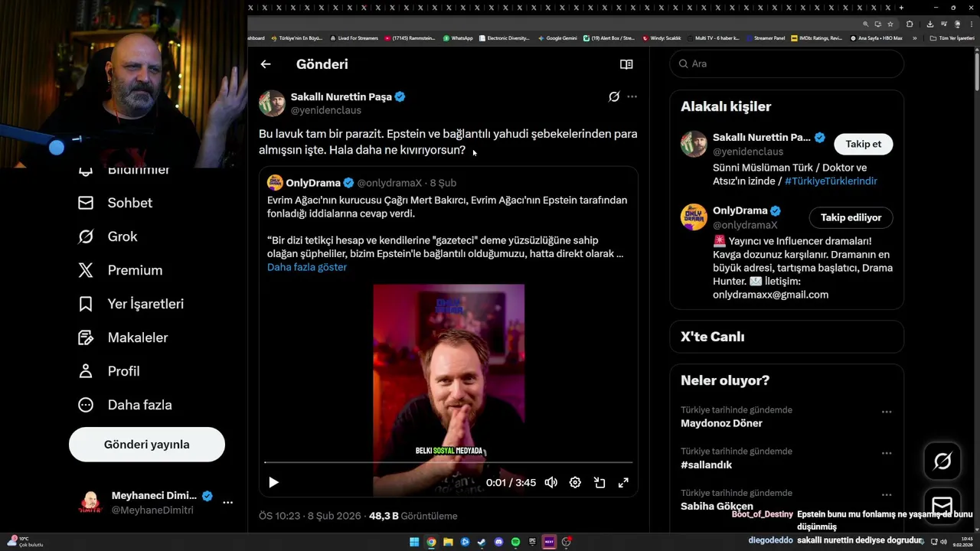This screenshot has width=980, height=551.
Task: Open Spotify from the taskbar
Action: click(x=515, y=542)
